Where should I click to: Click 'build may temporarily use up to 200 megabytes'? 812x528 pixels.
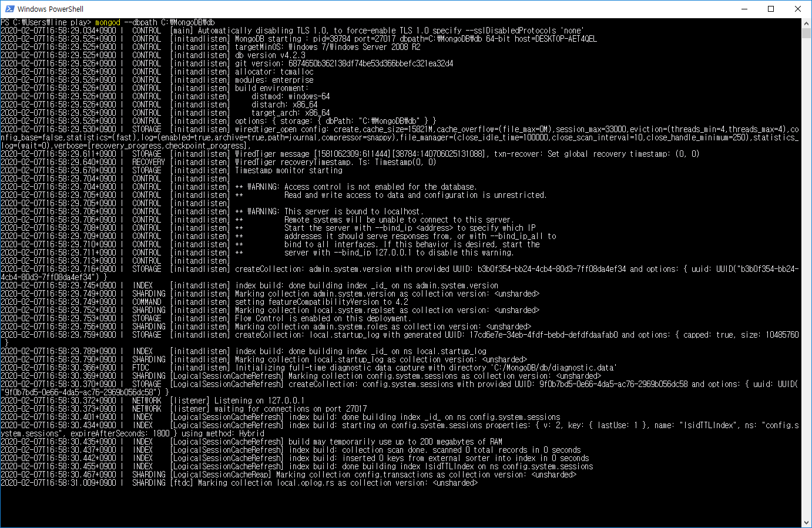pos(395,442)
